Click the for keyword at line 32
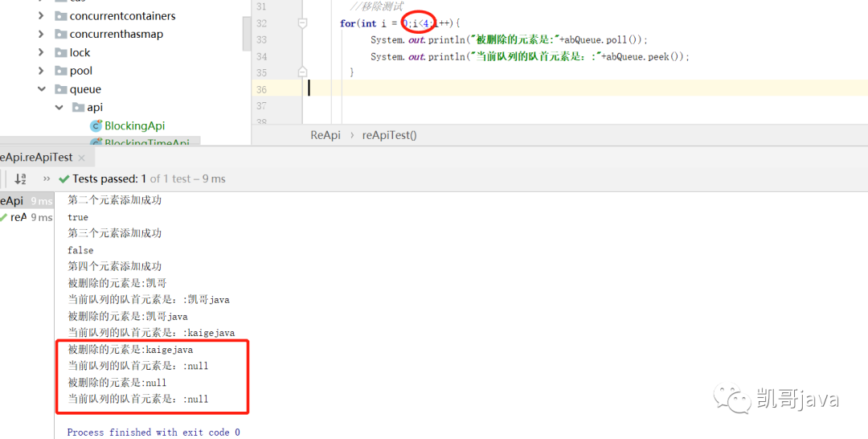 tap(348, 23)
